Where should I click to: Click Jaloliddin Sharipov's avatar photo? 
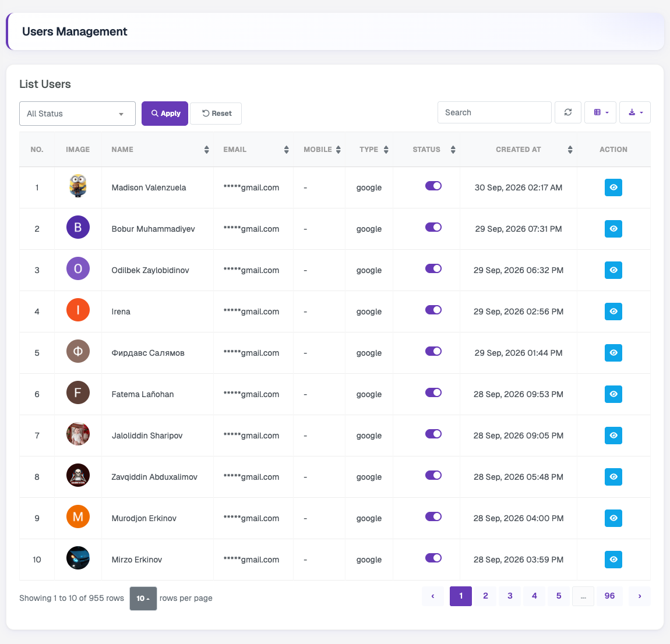[x=77, y=434]
